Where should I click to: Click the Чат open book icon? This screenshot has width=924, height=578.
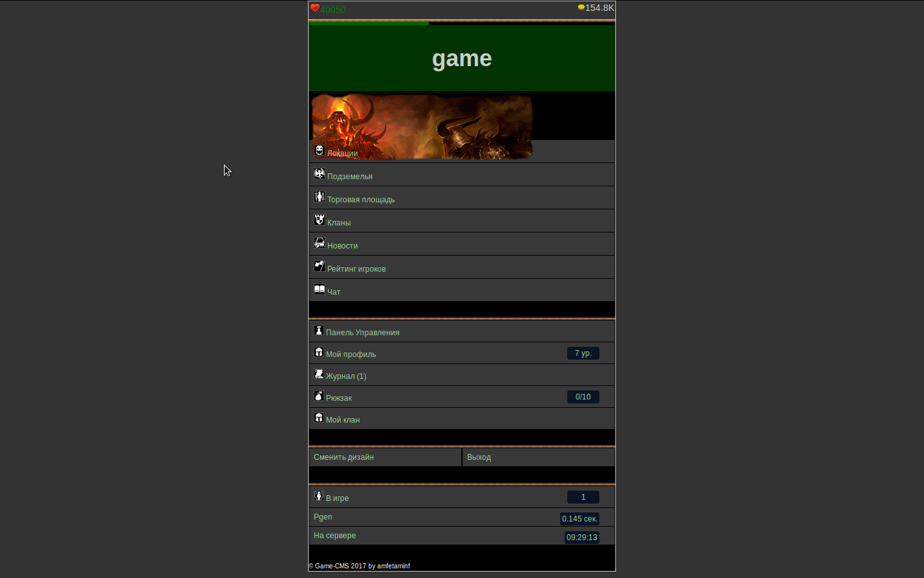coord(320,289)
